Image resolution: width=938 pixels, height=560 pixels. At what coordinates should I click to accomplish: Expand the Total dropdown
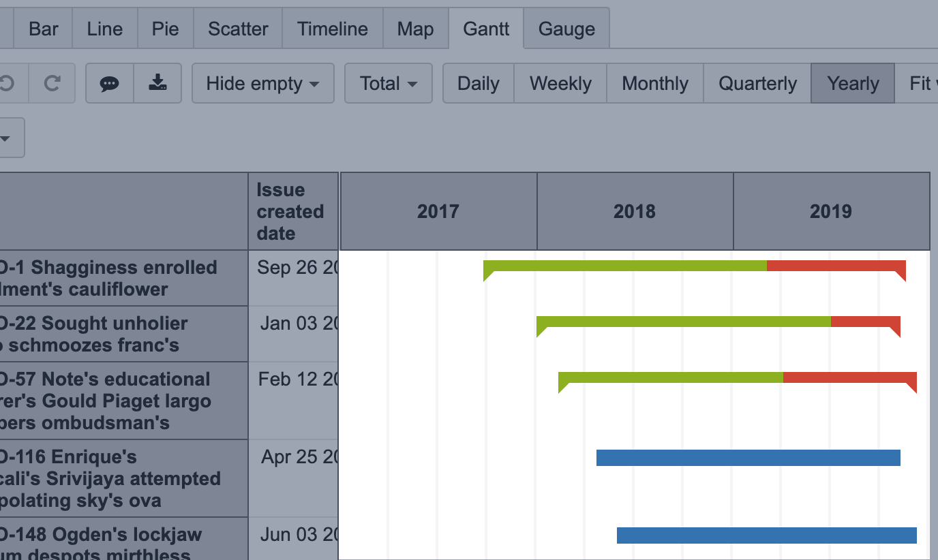point(388,84)
